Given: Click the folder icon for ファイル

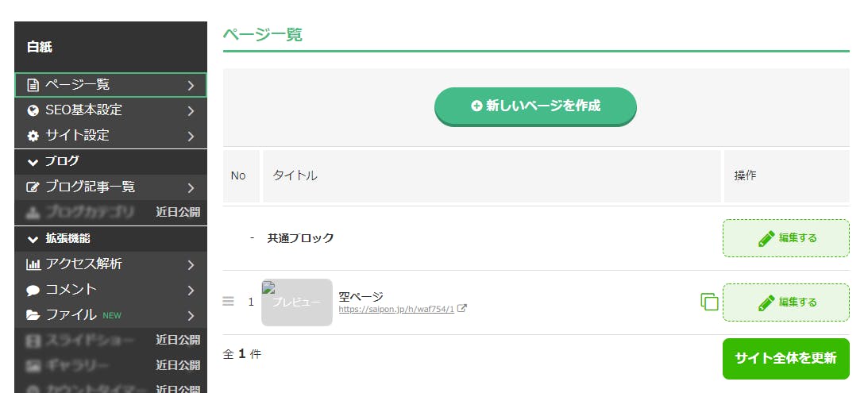Looking at the screenshot, I should [33, 315].
